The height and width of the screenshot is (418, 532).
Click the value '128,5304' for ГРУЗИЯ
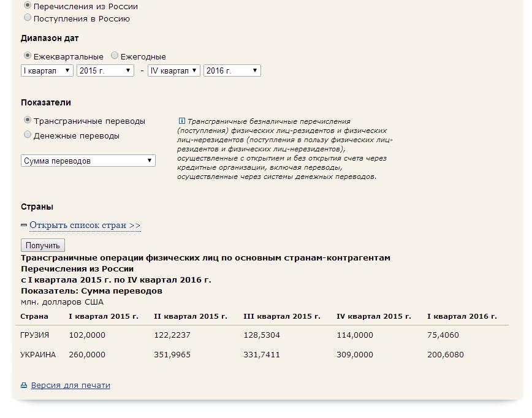tap(262, 335)
